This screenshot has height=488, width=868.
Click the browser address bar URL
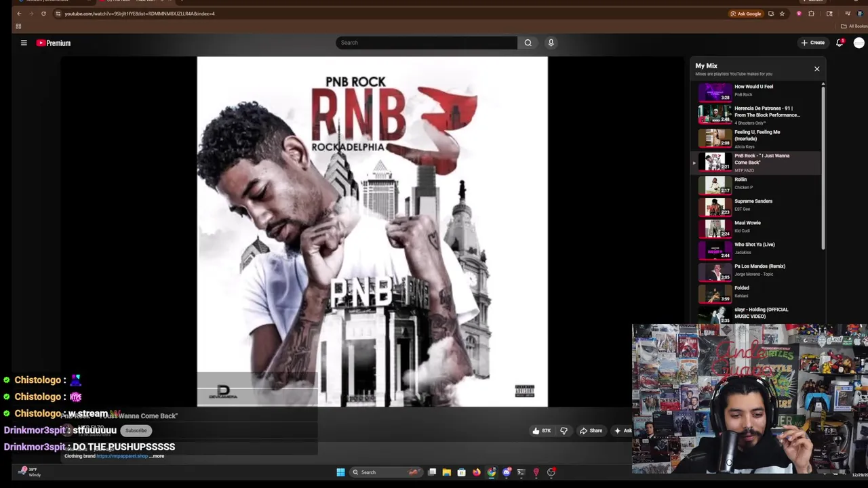click(x=140, y=14)
